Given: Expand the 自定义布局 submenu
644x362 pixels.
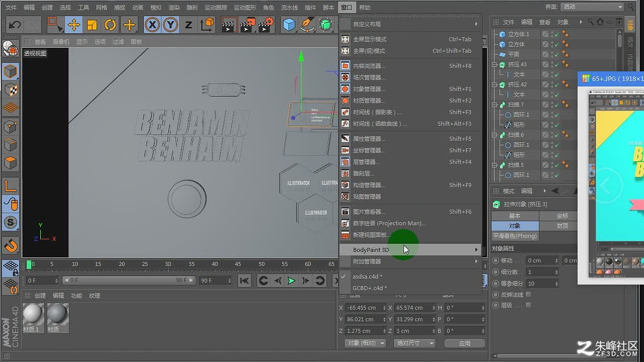Looking at the screenshot, I should click(x=410, y=24).
